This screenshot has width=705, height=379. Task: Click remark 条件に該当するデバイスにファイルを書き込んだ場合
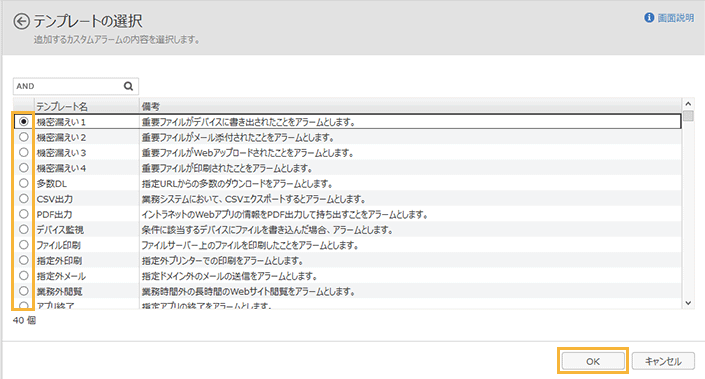(268, 230)
